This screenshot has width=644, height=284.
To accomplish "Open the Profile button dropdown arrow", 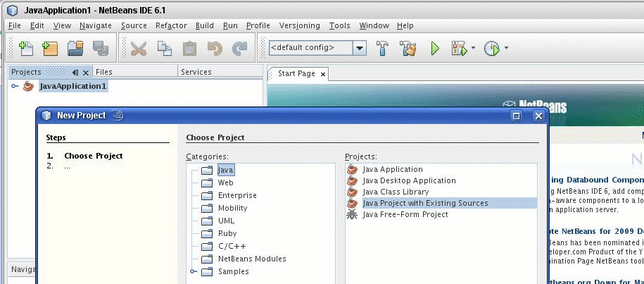I will [506, 48].
